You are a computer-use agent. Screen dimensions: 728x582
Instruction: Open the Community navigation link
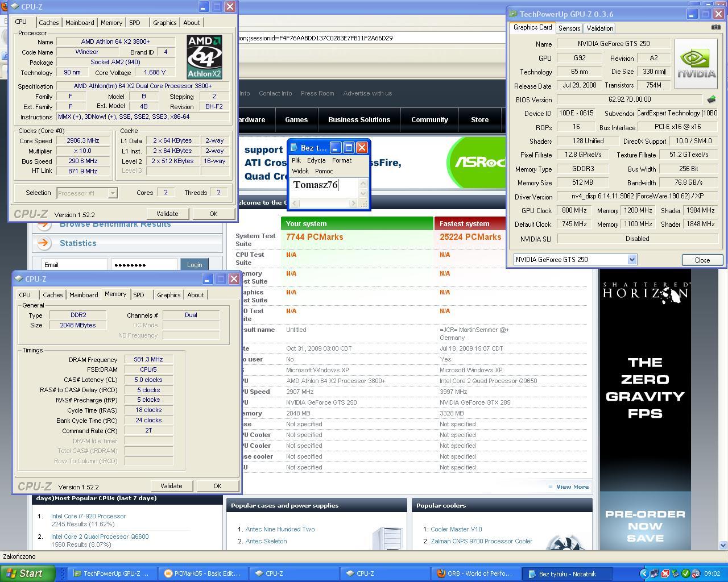click(x=429, y=120)
